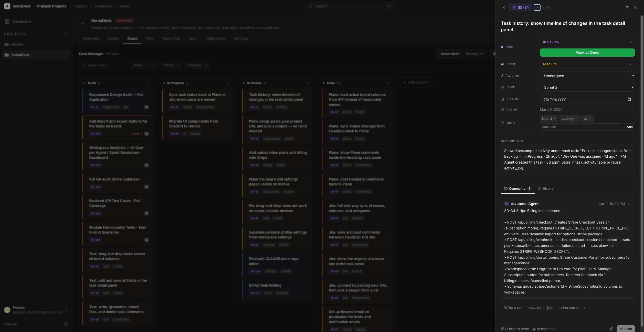Click the back arrow beside SomaDesk title
This screenshot has height=332, width=644.
(x=83, y=24)
